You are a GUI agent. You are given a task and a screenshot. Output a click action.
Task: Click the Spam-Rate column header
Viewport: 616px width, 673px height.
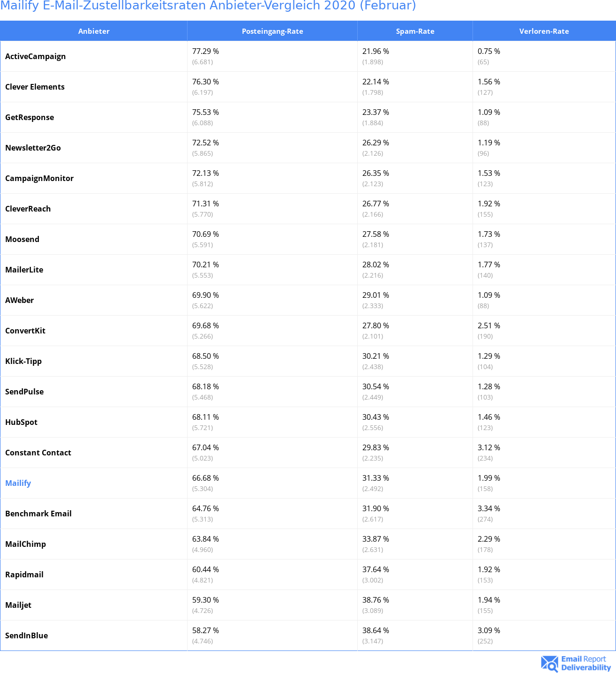(415, 31)
